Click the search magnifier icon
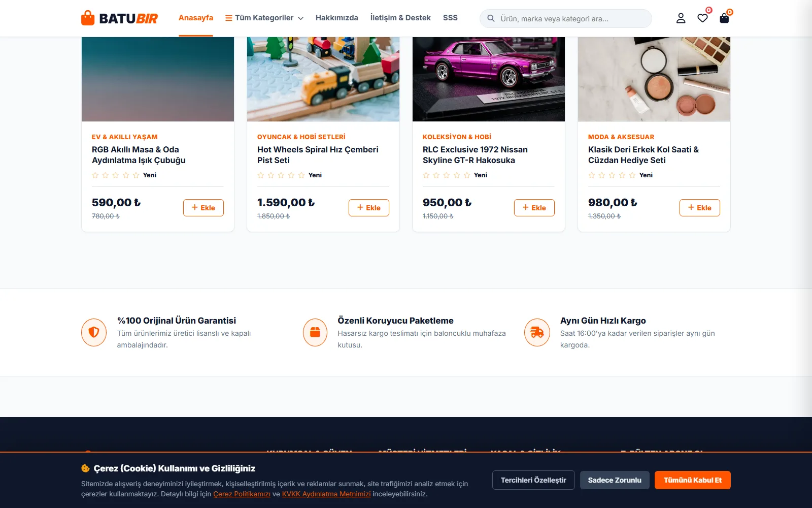The width and height of the screenshot is (812, 508). pyautogui.click(x=491, y=18)
